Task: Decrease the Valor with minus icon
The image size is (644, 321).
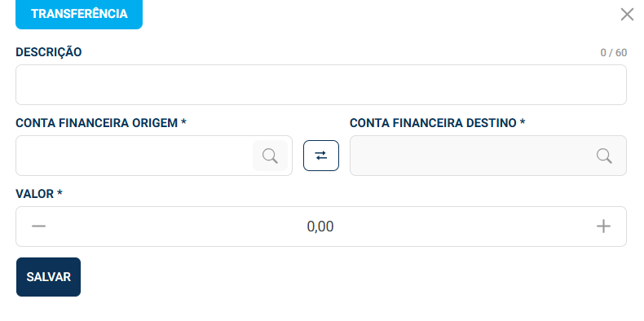Action: (x=38, y=226)
